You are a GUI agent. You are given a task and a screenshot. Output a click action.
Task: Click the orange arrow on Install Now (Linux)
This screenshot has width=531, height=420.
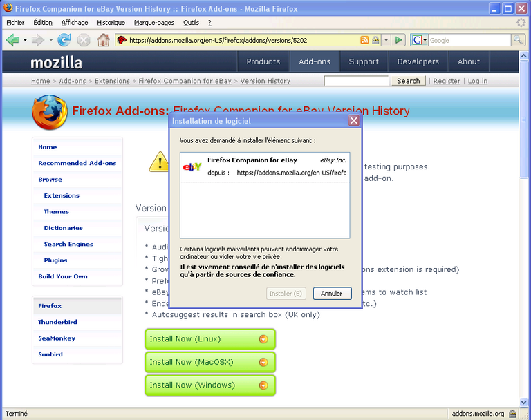[x=263, y=339]
